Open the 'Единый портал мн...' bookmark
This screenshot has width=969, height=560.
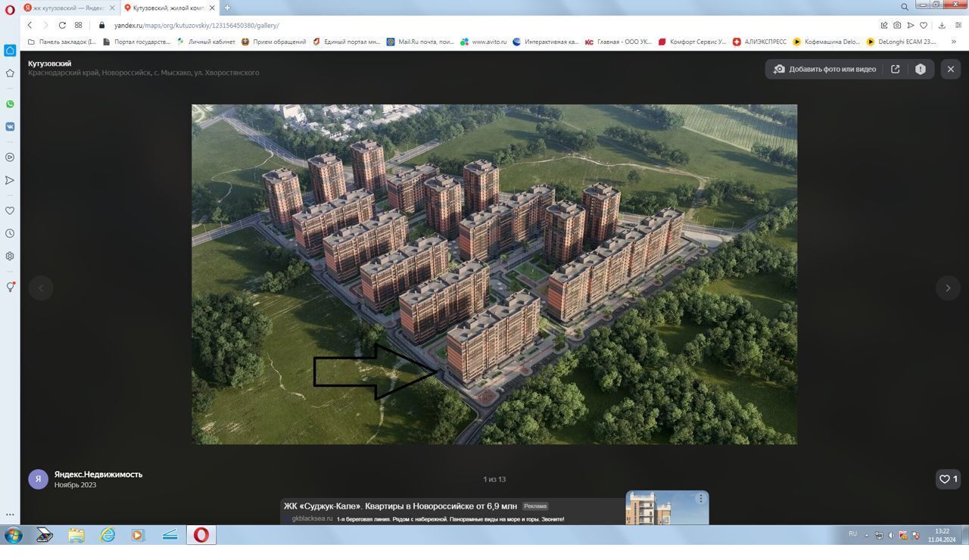(347, 42)
